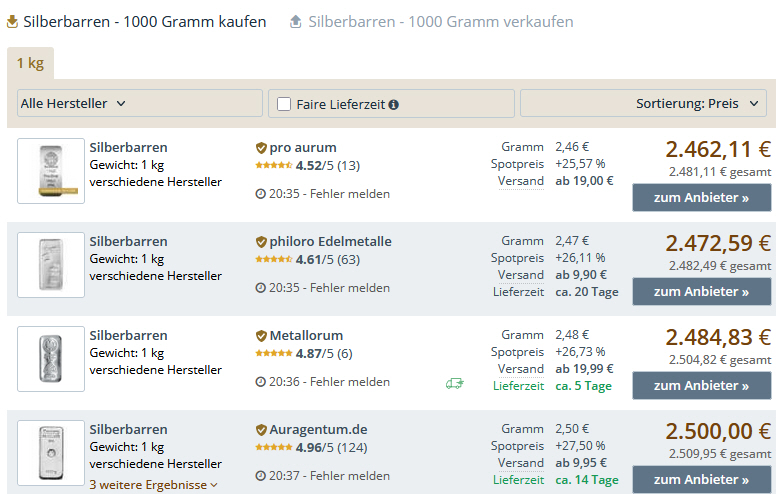776x494 pixels.
Task: Click the info icon next to Faire Lieferzeit
Action: click(394, 104)
